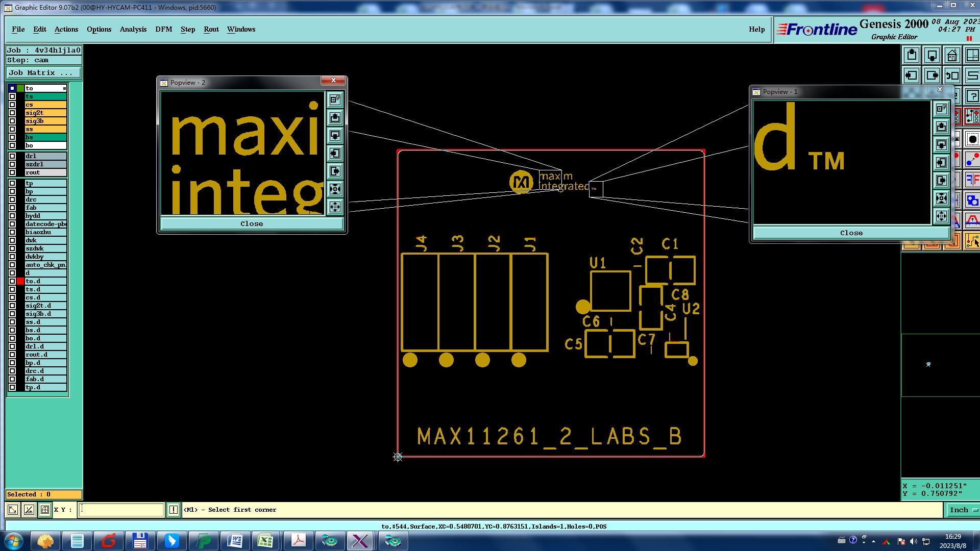Click the previous view undo-zoom icon
The image size is (980, 551).
click(952, 76)
